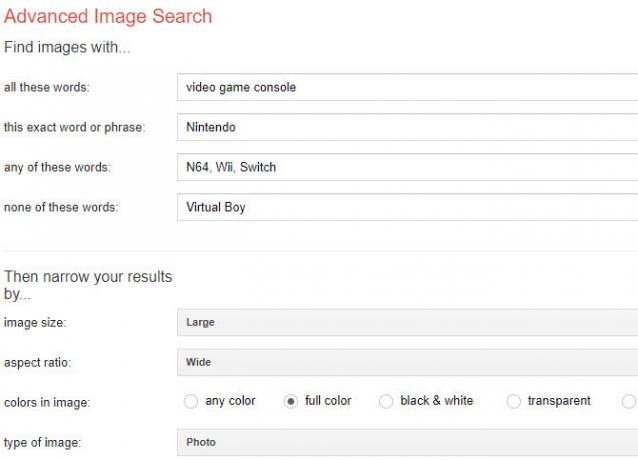Click the 'image size:' label
The image size is (638, 460).
click(x=35, y=323)
